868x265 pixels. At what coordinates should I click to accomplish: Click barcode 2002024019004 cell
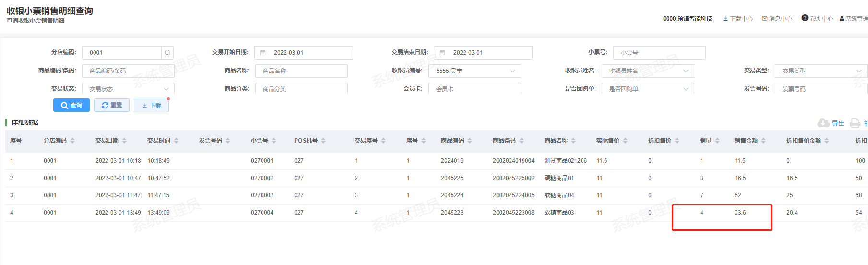click(513, 161)
